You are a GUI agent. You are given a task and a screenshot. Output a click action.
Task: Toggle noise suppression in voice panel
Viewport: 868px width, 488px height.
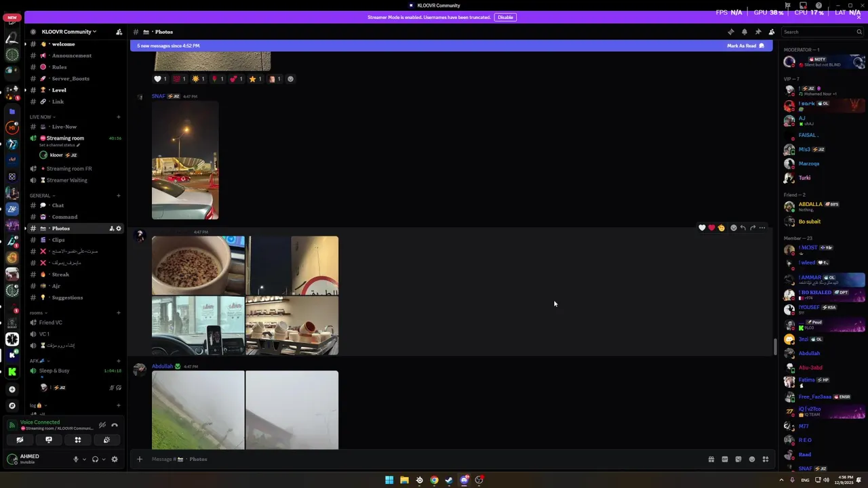102,425
